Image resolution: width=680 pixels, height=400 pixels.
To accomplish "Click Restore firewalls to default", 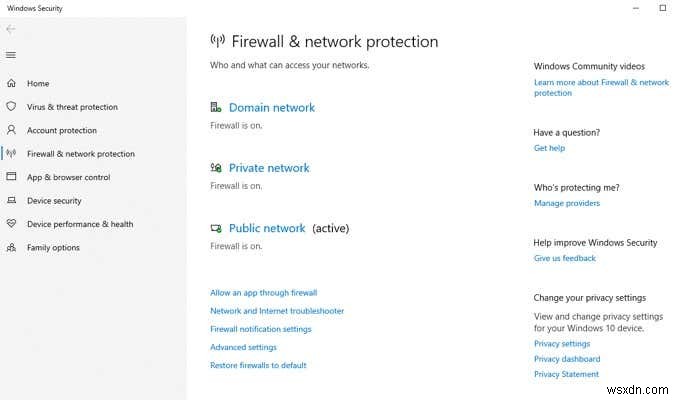I will tap(258, 365).
